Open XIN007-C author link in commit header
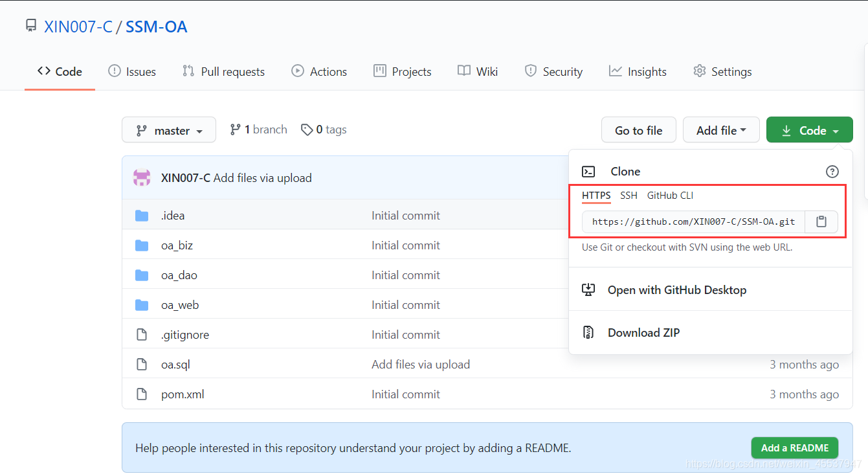Image resolution: width=868 pixels, height=476 pixels. 186,177
